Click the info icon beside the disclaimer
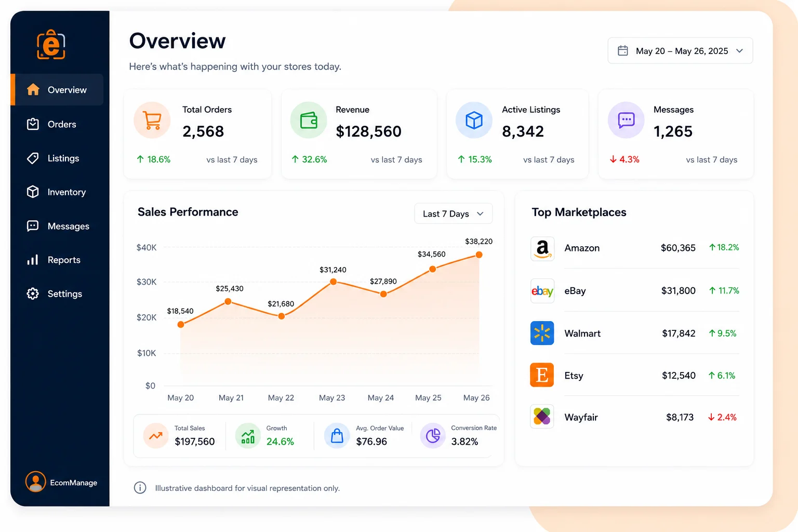 tap(140, 488)
